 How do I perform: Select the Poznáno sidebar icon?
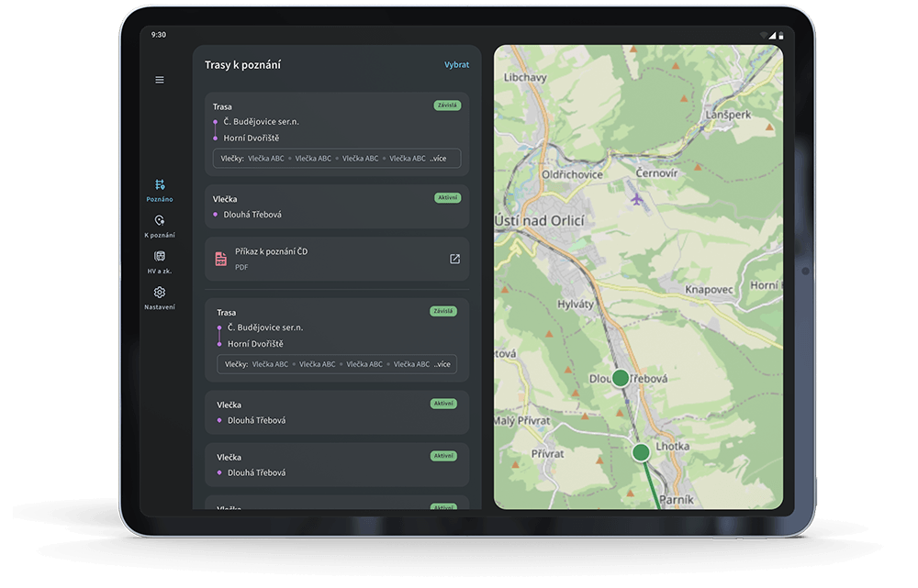pos(160,185)
